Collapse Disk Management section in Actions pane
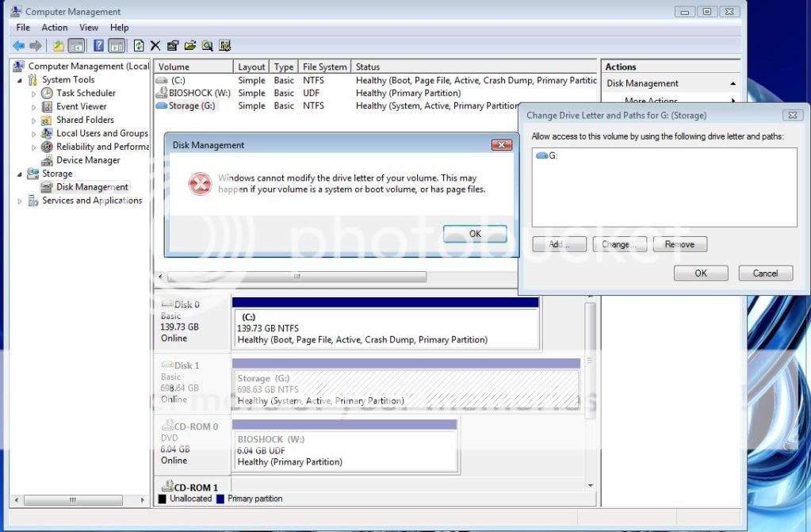This screenshot has width=811, height=532. [733, 83]
